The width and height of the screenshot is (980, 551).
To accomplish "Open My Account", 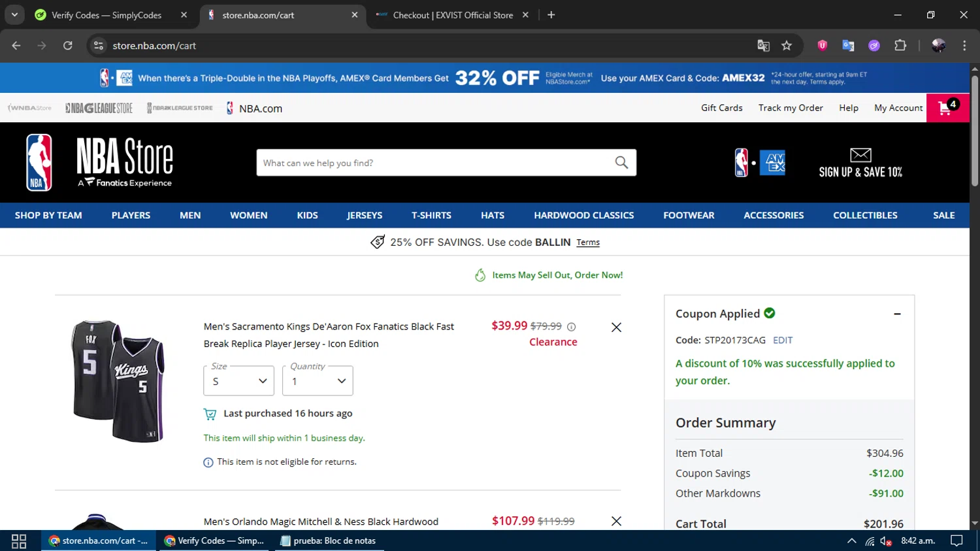I will coord(898,108).
